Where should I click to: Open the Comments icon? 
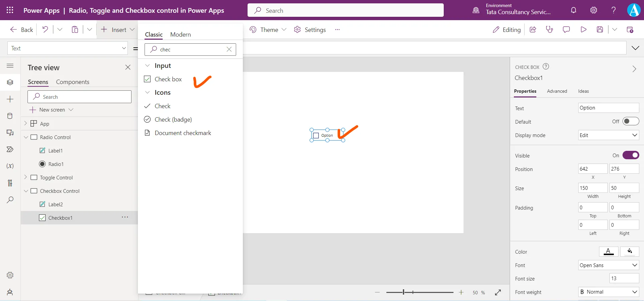pyautogui.click(x=566, y=30)
